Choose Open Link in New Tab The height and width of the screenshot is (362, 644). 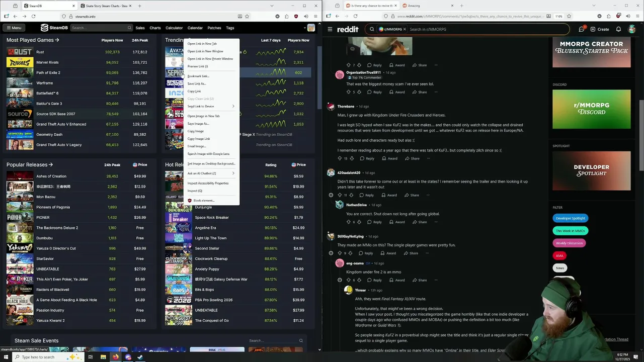211,44
